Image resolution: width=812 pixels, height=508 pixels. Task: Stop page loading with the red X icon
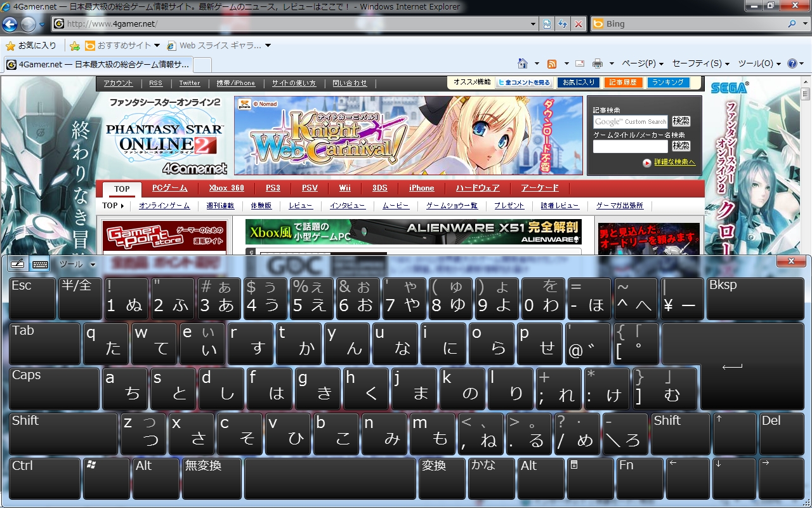tap(579, 24)
